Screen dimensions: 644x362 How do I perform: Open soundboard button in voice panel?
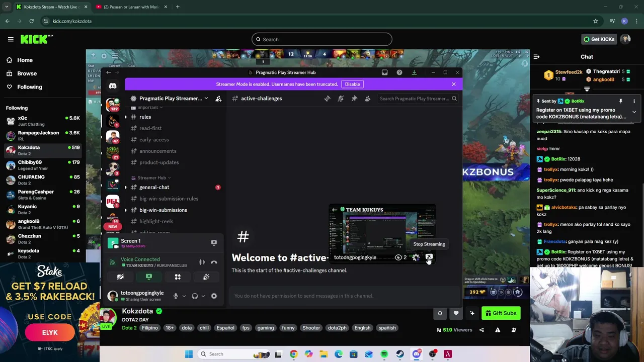206,277
